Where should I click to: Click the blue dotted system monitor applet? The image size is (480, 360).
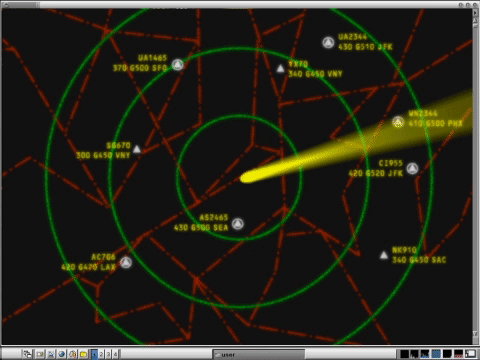(x=436, y=354)
